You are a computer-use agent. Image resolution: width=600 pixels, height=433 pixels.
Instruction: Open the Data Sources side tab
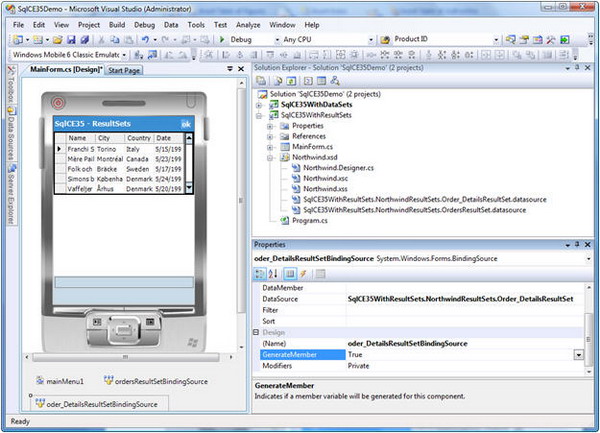(12, 133)
